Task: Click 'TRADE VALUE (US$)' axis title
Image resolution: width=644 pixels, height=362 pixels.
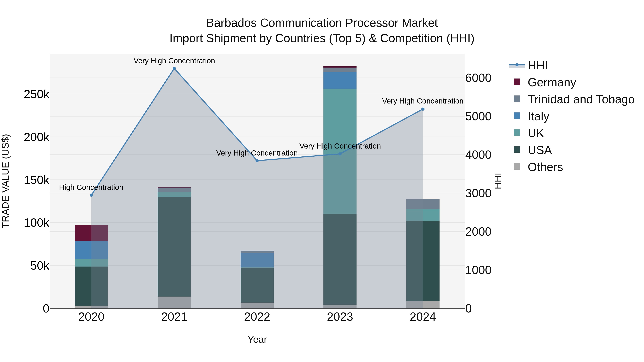Action: coord(6,181)
